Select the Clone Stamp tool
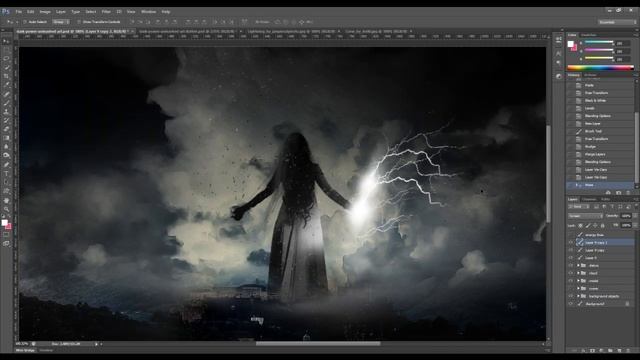Image resolution: width=640 pixels, height=360 pixels. pyautogui.click(x=6, y=111)
